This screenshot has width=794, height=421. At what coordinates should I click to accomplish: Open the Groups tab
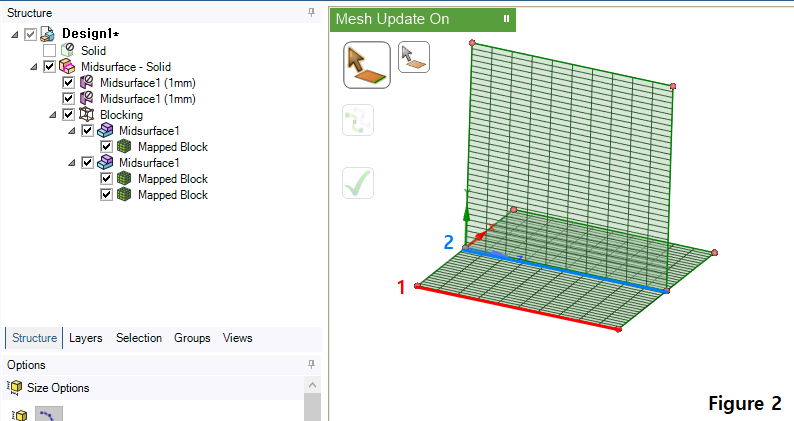192,338
